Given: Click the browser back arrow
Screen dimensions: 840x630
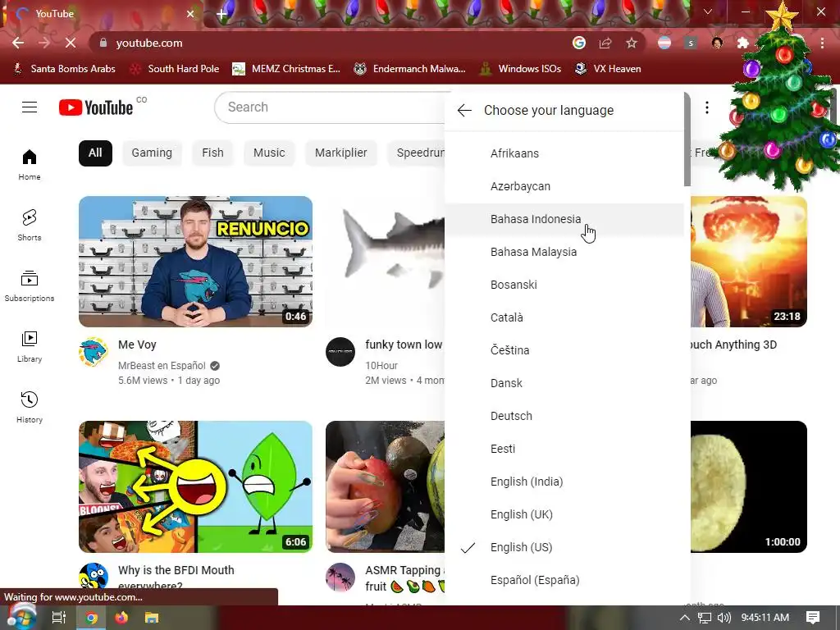Looking at the screenshot, I should point(18,43).
